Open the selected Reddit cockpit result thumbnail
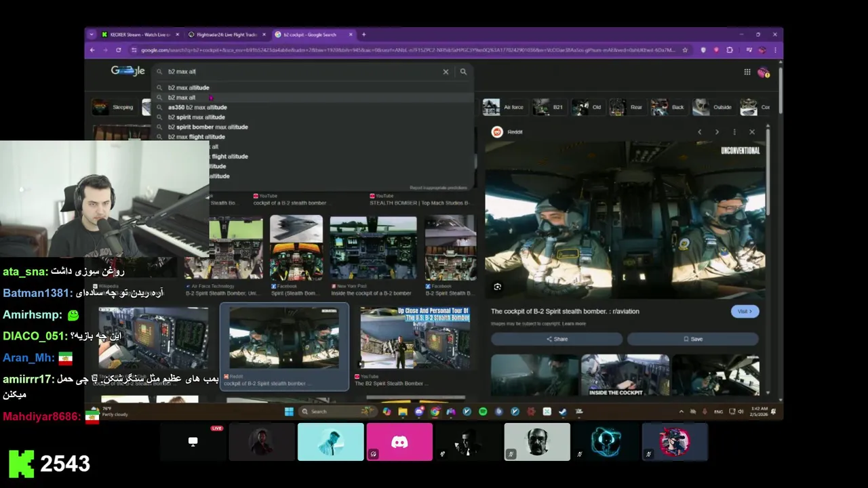The height and width of the screenshot is (488, 868). click(284, 338)
